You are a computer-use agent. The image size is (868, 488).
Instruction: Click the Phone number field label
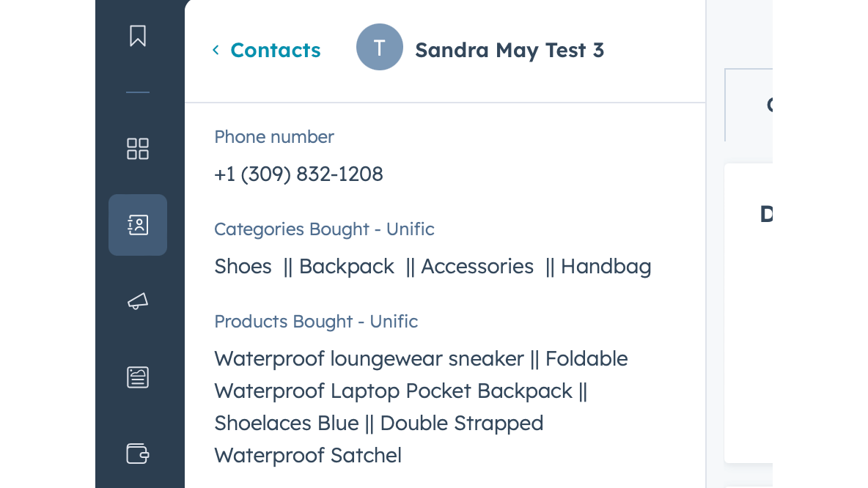(273, 137)
